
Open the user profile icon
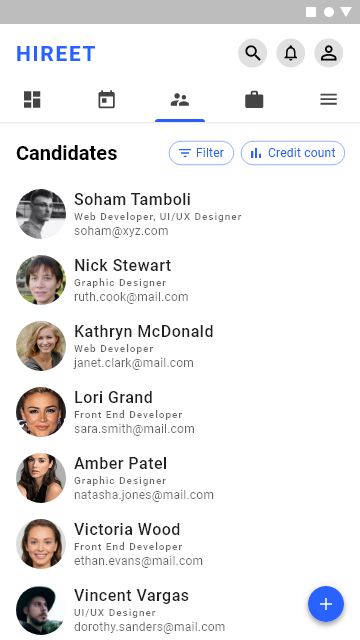pos(329,53)
